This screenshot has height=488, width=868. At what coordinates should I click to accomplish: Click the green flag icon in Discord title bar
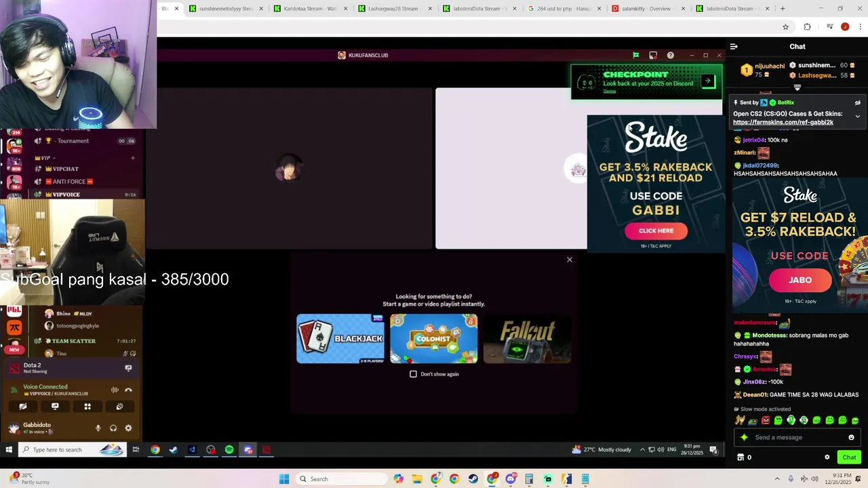click(635, 56)
